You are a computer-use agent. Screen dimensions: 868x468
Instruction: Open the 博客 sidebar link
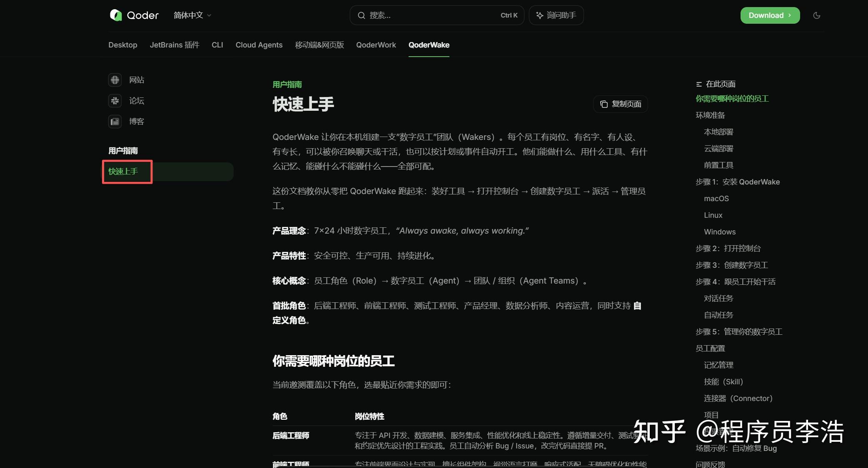click(137, 122)
